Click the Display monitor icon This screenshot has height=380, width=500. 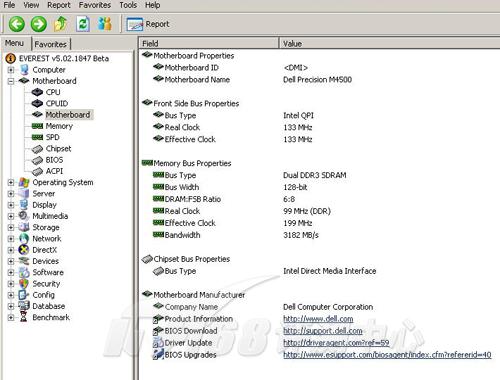pyautogui.click(x=24, y=205)
